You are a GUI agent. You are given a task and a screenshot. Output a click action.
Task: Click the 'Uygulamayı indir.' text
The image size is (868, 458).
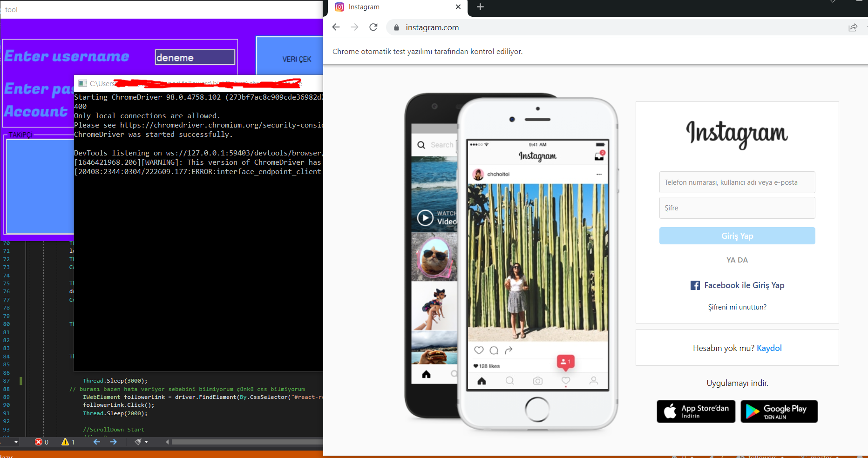pyautogui.click(x=737, y=383)
